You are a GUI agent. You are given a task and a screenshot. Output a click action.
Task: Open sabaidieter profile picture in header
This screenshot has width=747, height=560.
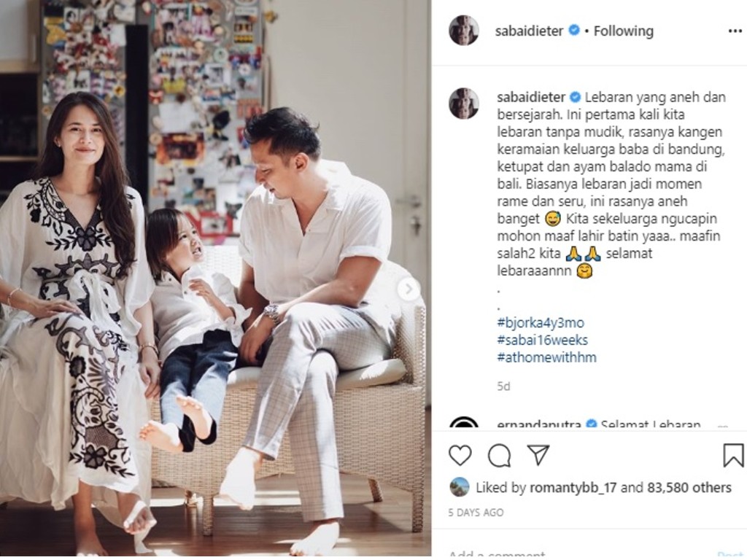463,31
